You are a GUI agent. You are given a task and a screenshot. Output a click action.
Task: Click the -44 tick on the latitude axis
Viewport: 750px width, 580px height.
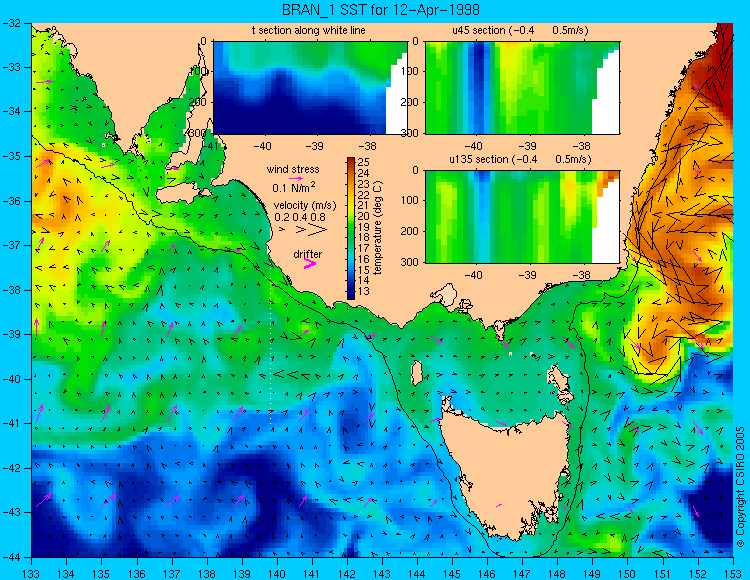tap(11, 557)
